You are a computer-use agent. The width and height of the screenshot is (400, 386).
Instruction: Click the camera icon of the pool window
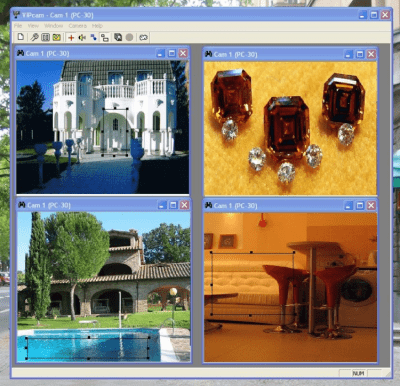tap(22, 205)
